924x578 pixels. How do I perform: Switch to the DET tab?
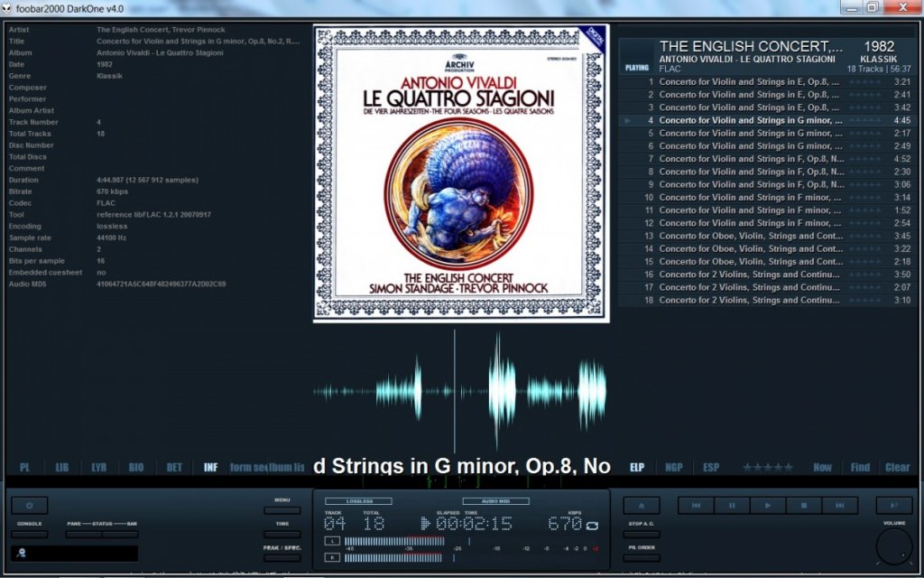pyautogui.click(x=174, y=467)
